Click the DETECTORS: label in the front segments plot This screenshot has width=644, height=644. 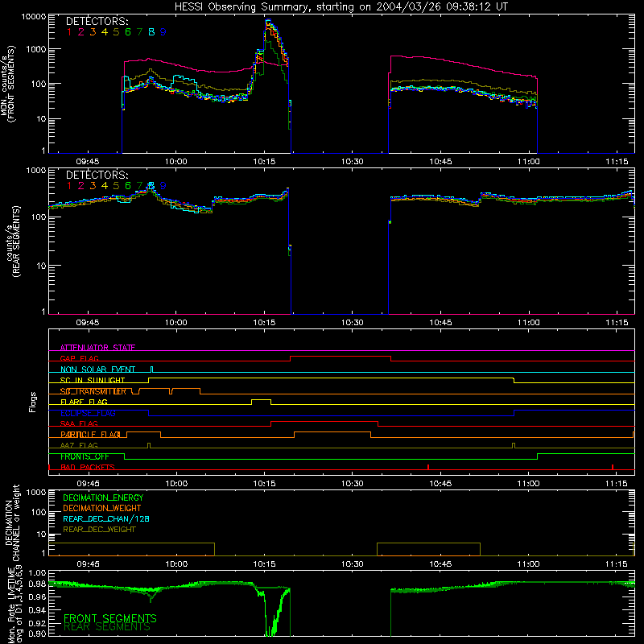tap(97, 21)
